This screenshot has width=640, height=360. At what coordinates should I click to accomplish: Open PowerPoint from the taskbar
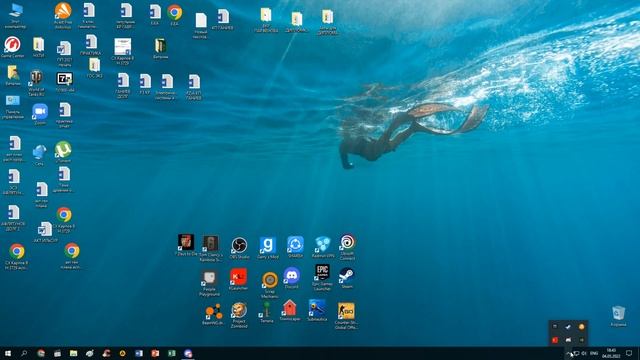[155, 353]
